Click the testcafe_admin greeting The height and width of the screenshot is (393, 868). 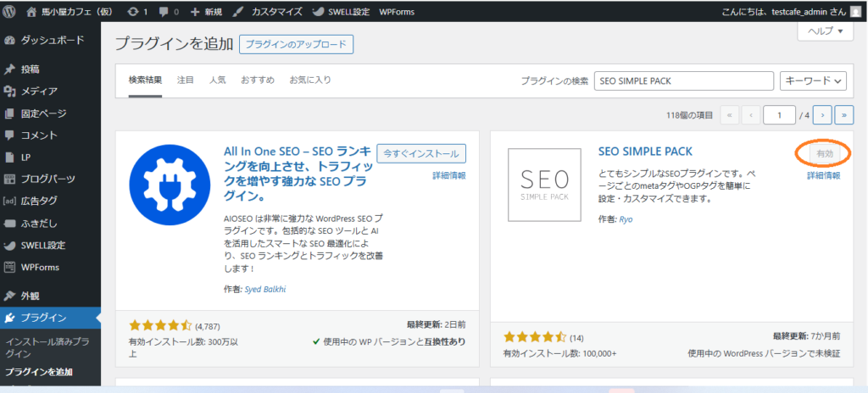tap(785, 11)
